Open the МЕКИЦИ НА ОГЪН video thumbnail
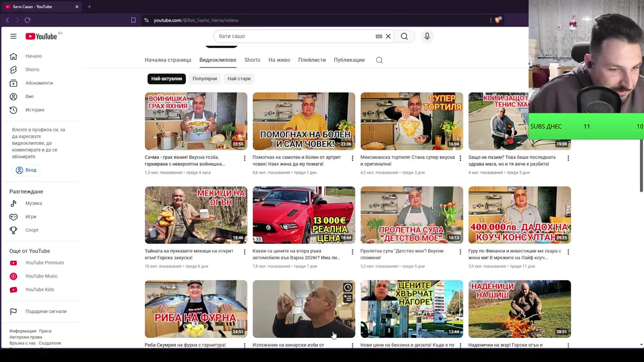The height and width of the screenshot is (362, 644). (196, 215)
